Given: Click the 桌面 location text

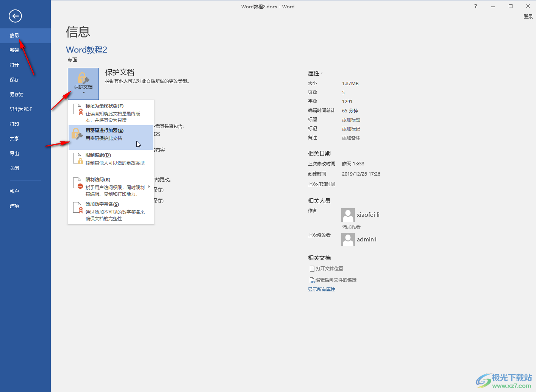Looking at the screenshot, I should click(x=72, y=60).
